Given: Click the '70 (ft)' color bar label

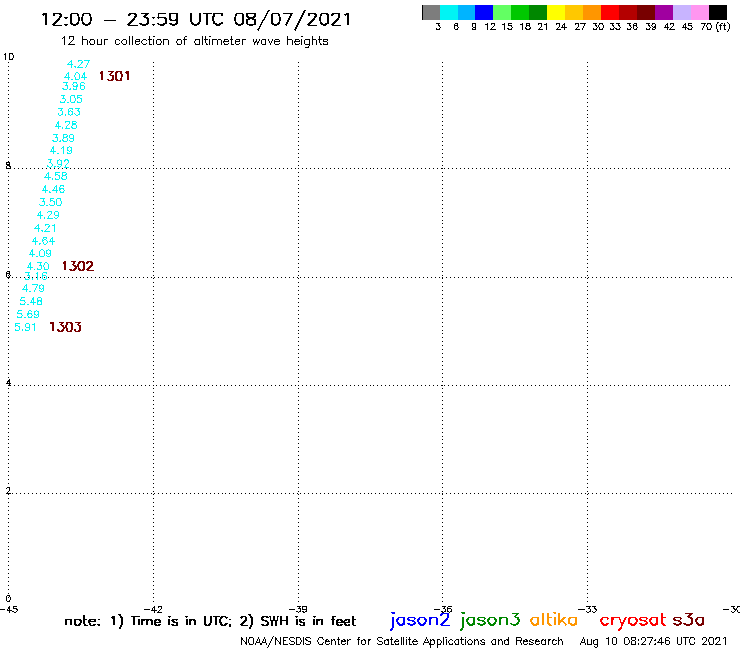Looking at the screenshot, I should coord(715,27).
